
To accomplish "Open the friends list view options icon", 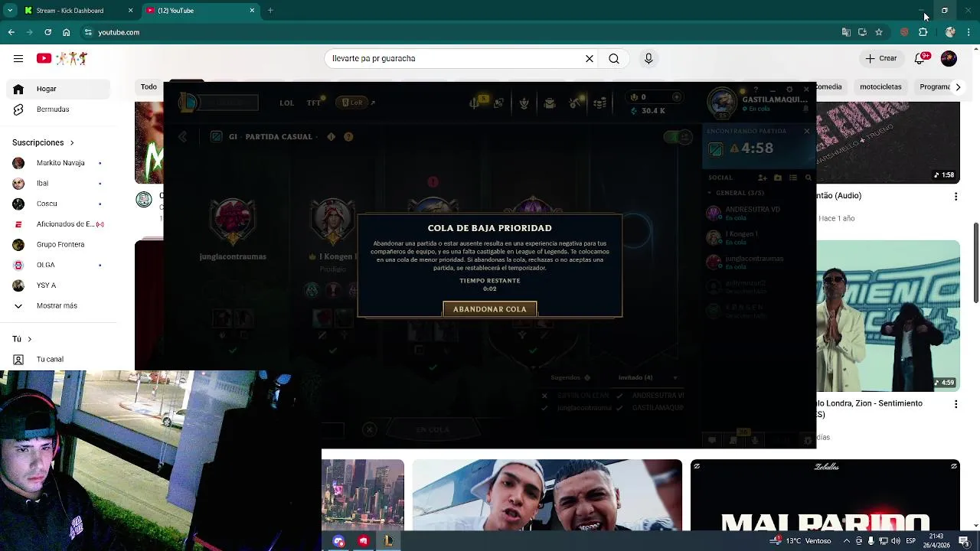I will coord(793,178).
